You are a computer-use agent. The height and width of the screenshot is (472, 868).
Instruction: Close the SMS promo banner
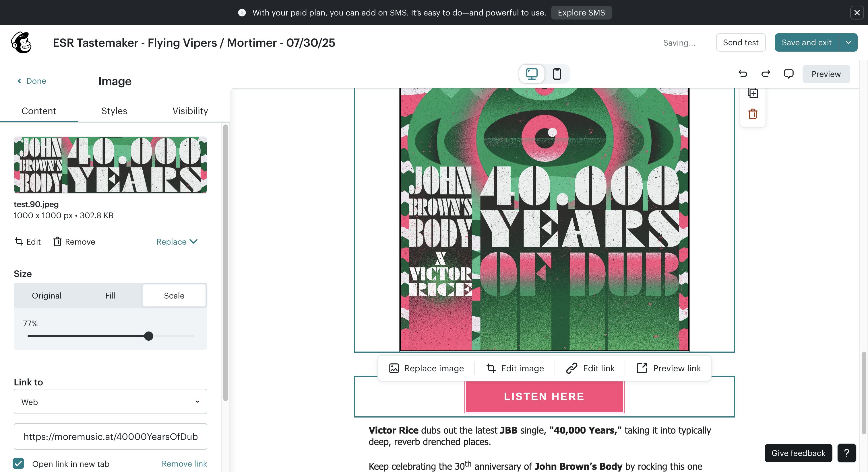click(x=857, y=12)
